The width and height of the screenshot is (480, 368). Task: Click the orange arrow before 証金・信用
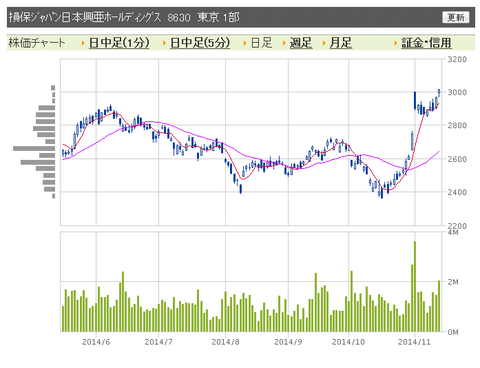pyautogui.click(x=396, y=43)
